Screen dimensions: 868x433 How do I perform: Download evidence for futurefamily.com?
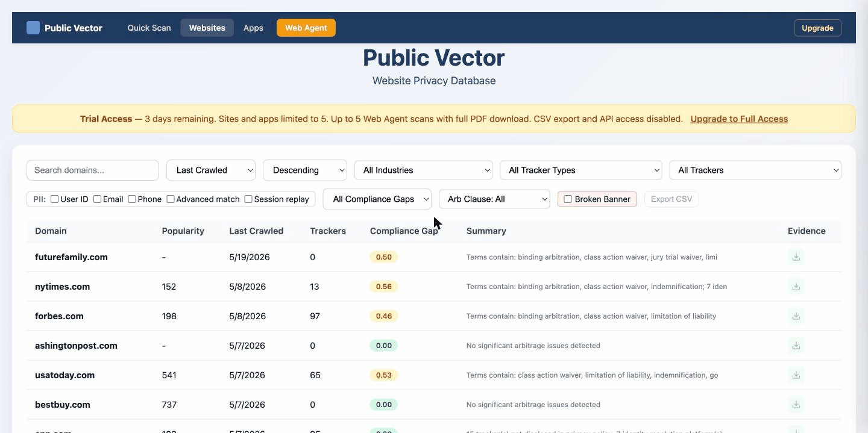pos(796,257)
